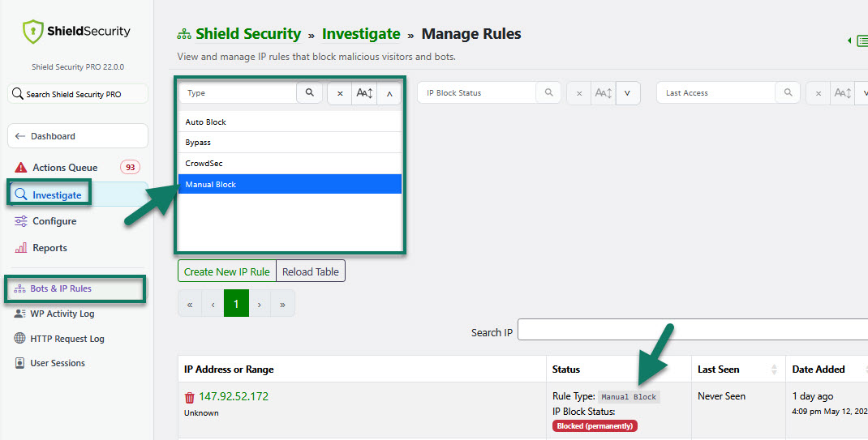The width and height of the screenshot is (868, 440).
Task: Focus the IP Block Status filter input
Action: point(477,93)
